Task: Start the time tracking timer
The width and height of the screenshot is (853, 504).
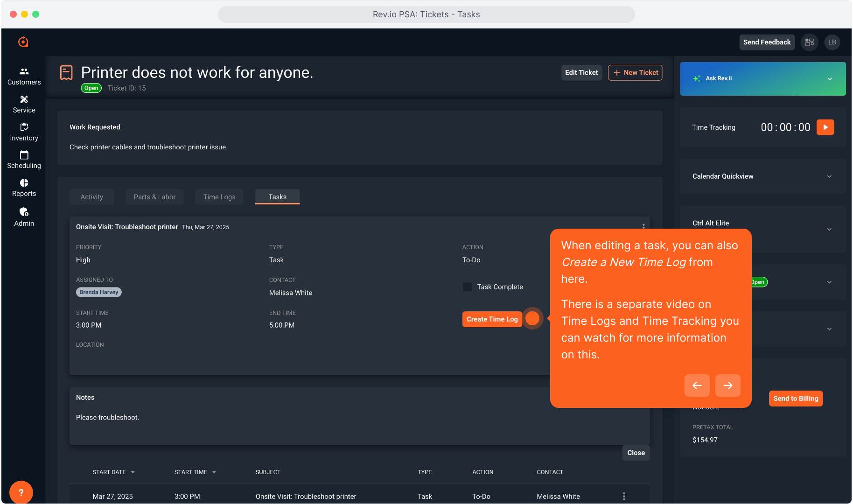Action: (x=825, y=127)
